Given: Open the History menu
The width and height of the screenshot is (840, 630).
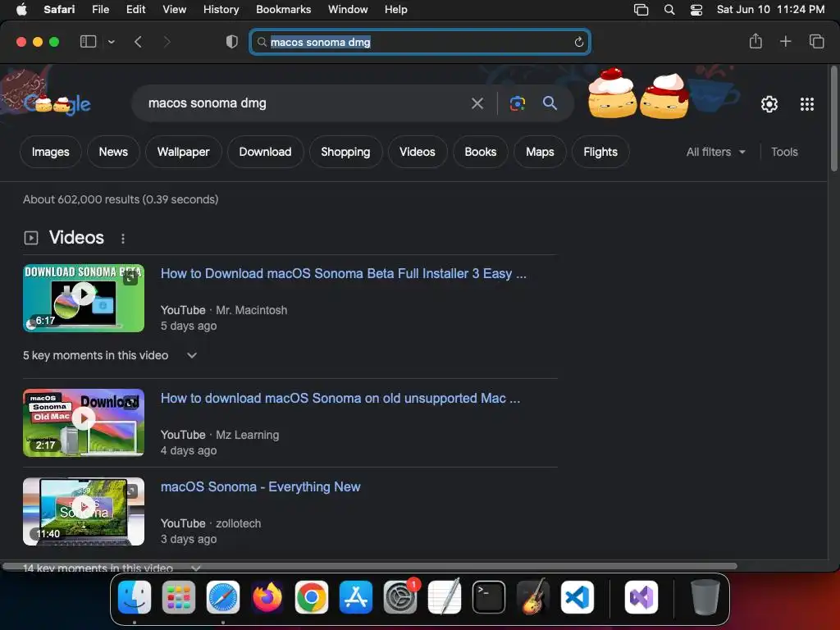Looking at the screenshot, I should [x=221, y=9].
